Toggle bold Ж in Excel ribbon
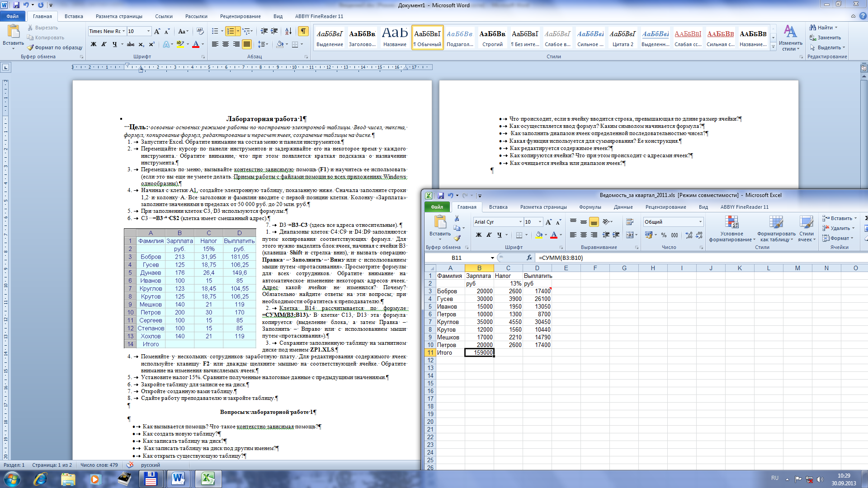Viewport: 868px width, 488px height. [x=479, y=235]
